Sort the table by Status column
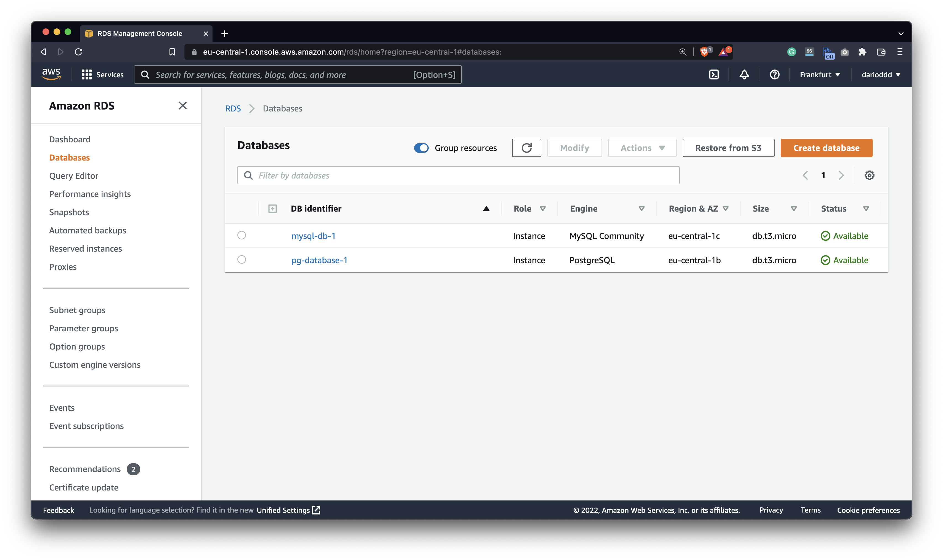The width and height of the screenshot is (943, 560). (x=866, y=209)
